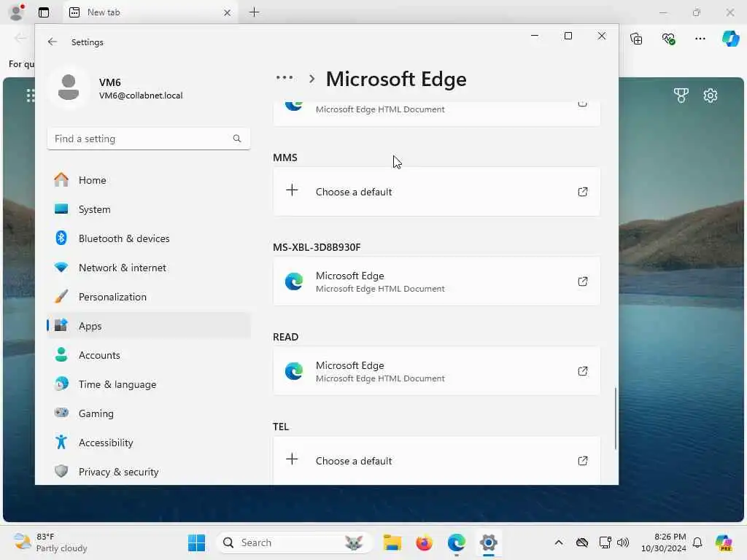The image size is (747, 560).
Task: Click the magnifier icon in Find a setting
Action: 237,139
